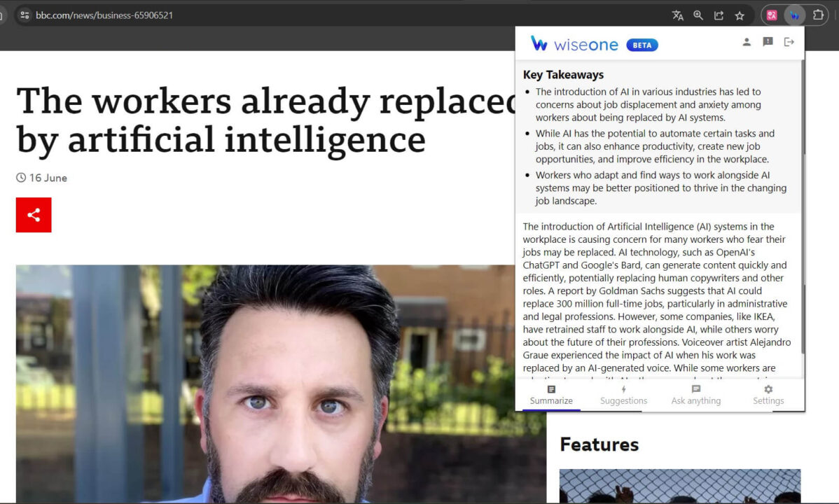Click the Wiseone extension icon in toolbar

[x=794, y=15]
